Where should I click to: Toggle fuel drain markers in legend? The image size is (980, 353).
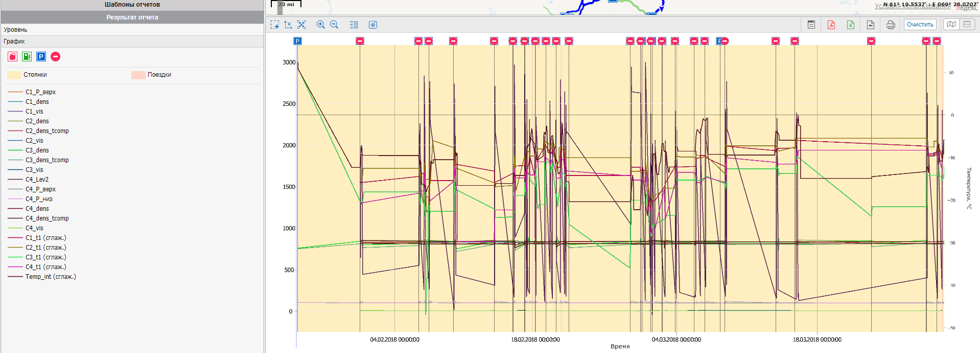click(13, 57)
